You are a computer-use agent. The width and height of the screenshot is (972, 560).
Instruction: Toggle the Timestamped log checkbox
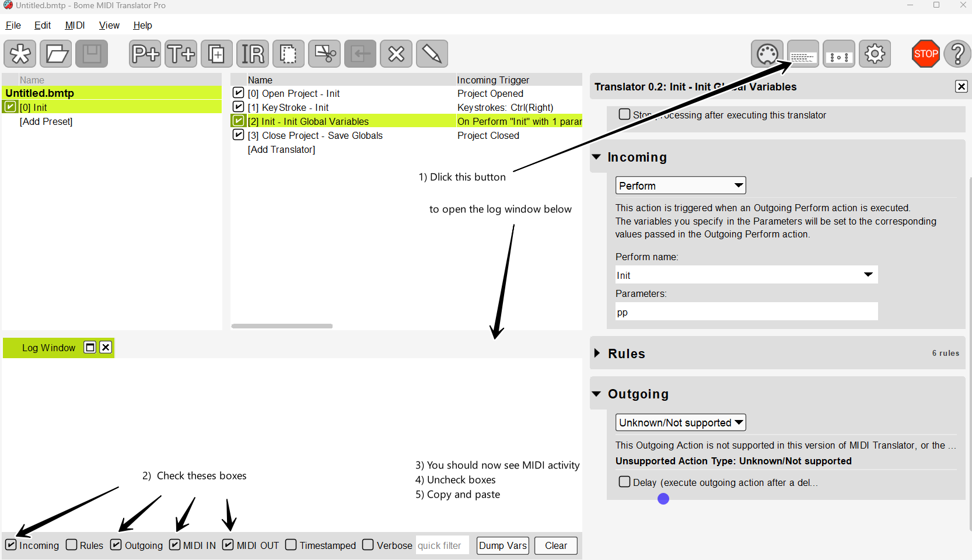click(291, 545)
